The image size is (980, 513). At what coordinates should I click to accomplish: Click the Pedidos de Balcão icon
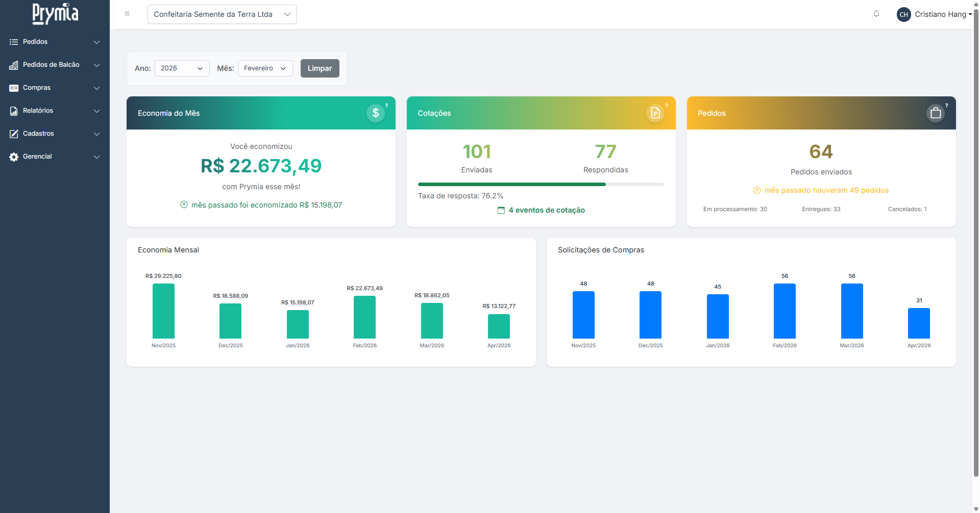pyautogui.click(x=13, y=65)
